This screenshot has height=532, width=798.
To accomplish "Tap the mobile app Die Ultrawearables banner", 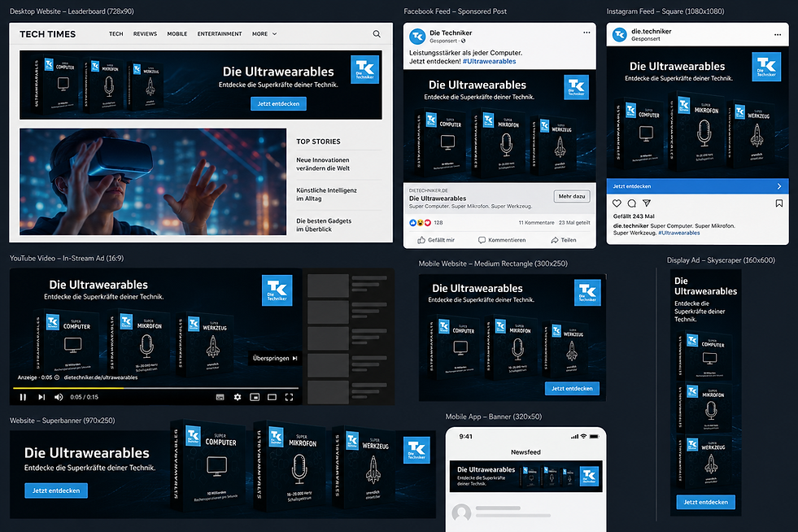I will [525, 477].
